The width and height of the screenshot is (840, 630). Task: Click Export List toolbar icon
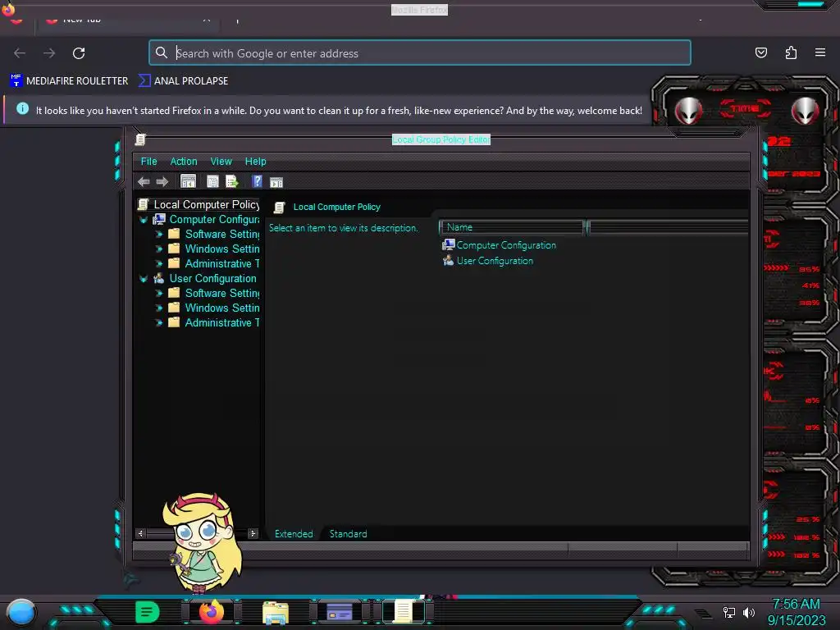pos(231,181)
